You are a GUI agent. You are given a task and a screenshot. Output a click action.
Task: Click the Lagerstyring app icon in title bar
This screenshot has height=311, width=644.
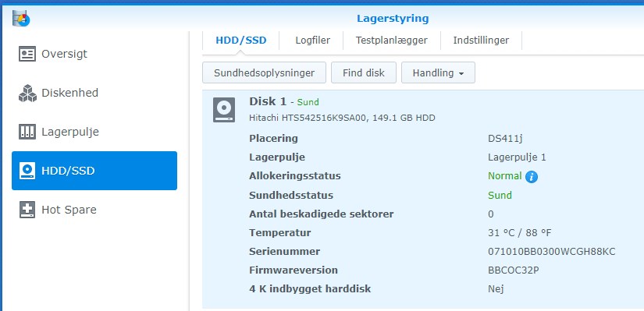click(21, 19)
